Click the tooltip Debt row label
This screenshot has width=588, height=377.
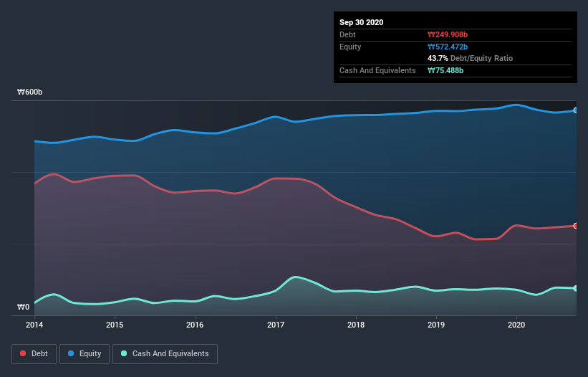[x=347, y=34]
